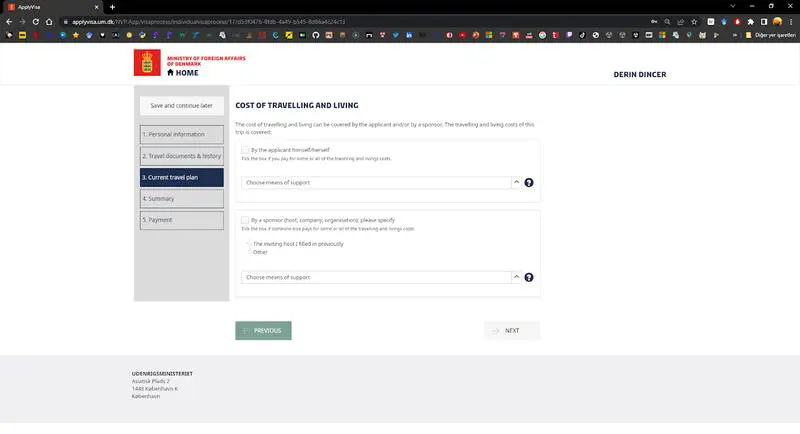Open the GitHub bookmark icon
Screen dimensions: 800x434
(316, 35)
